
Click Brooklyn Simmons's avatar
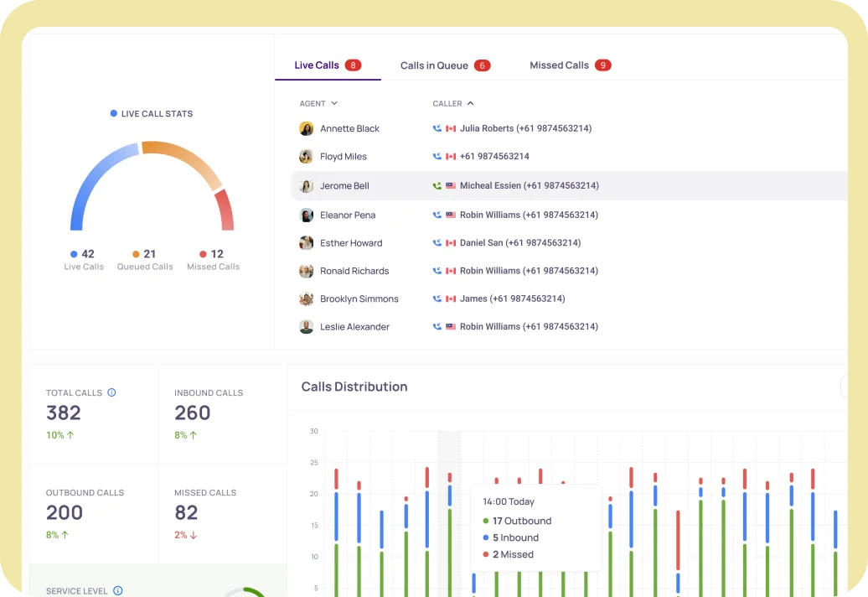[x=306, y=299]
